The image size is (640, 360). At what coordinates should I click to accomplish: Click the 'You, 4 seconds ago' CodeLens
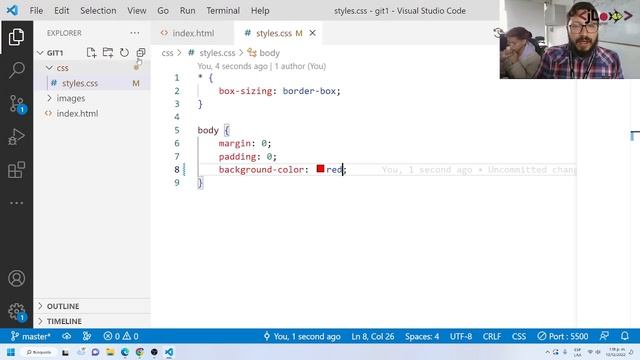pos(232,66)
